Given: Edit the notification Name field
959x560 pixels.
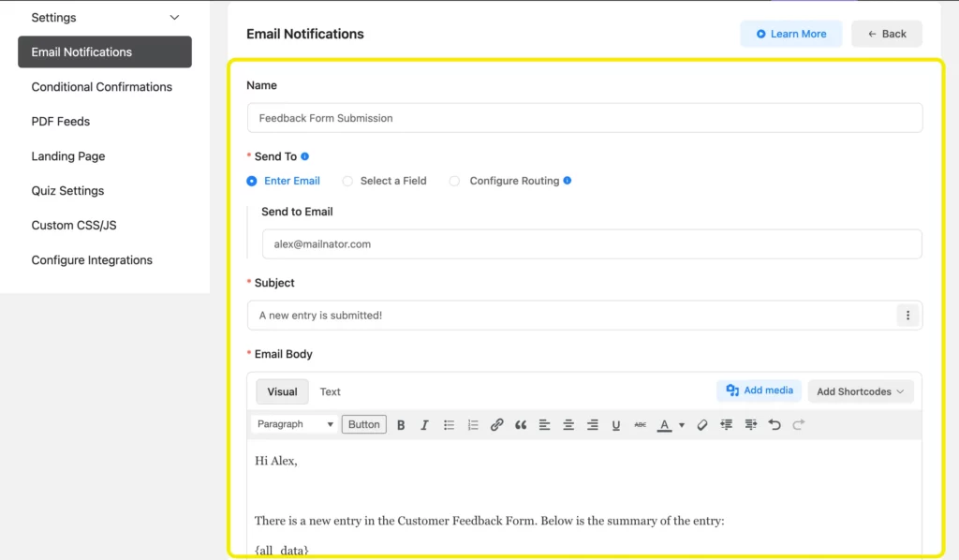Looking at the screenshot, I should (x=584, y=118).
